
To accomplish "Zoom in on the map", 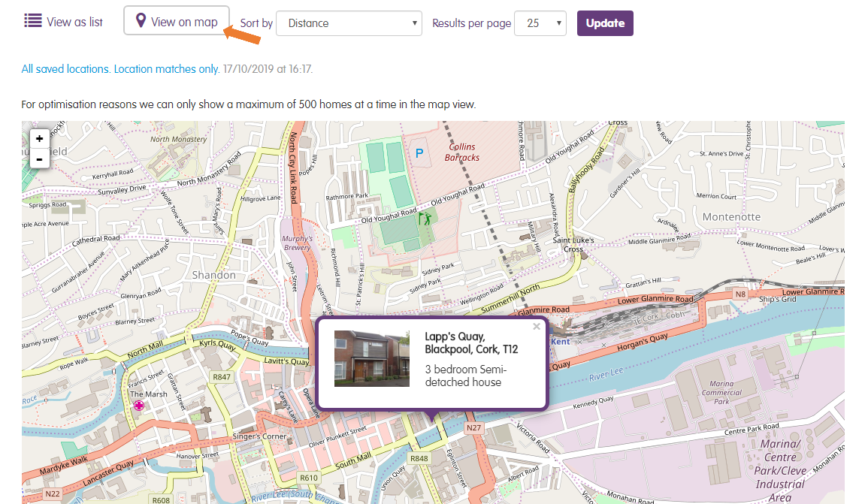I will coord(39,138).
